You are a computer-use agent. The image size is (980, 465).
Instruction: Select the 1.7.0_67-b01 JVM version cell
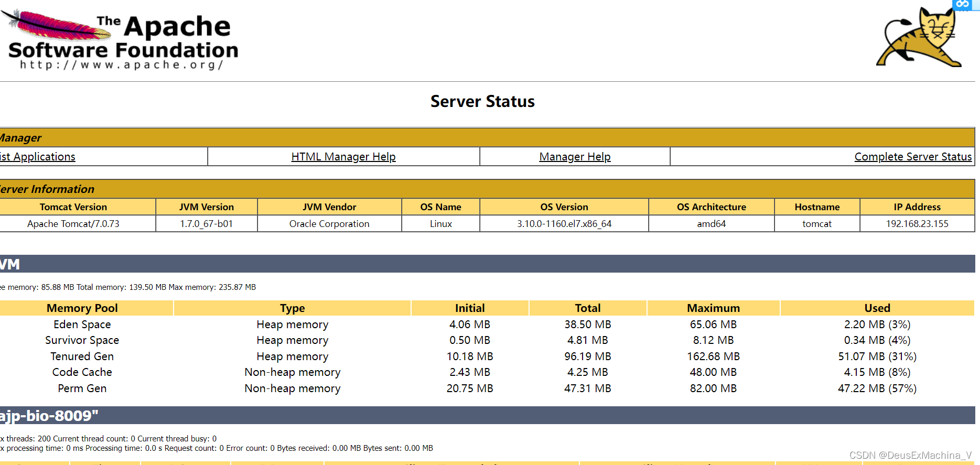click(x=207, y=224)
